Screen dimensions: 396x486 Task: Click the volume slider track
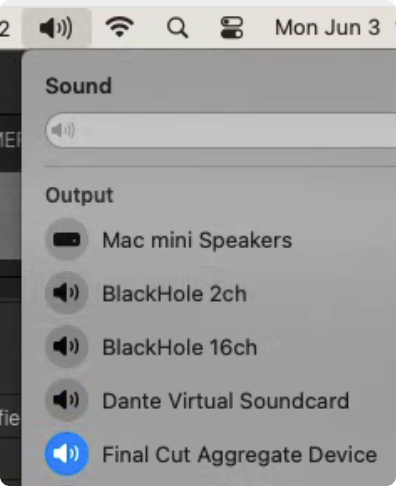click(x=221, y=130)
